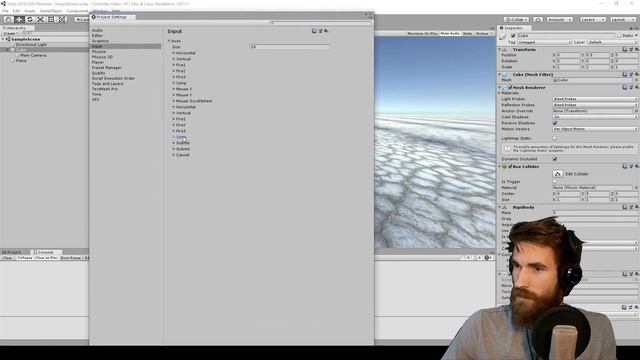
Task: Toggle the Receive Shadows checkbox
Action: point(555,123)
